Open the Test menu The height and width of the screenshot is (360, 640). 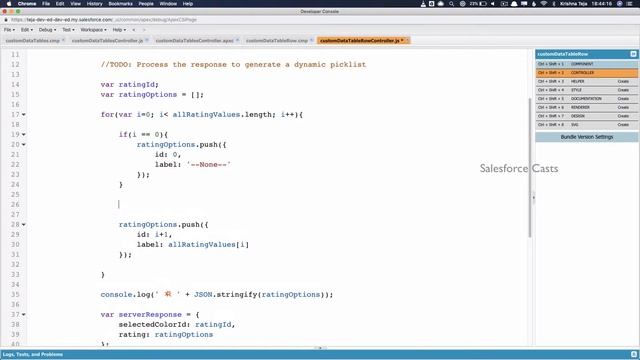68,30
